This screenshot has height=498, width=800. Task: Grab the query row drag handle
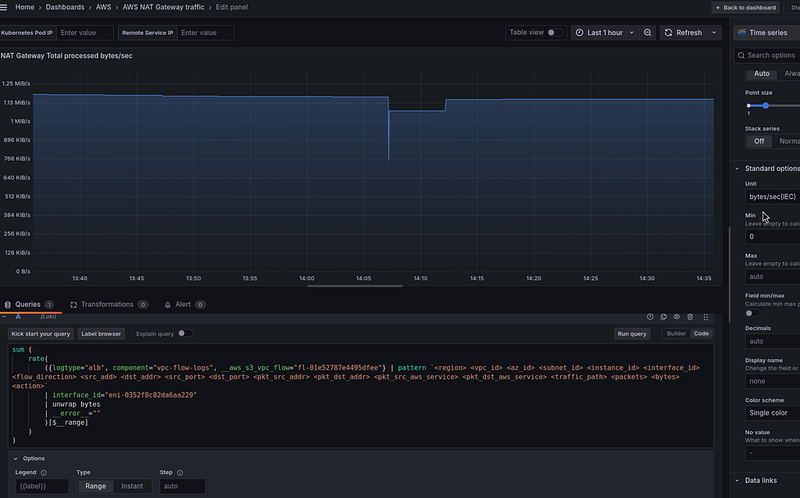[706, 317]
